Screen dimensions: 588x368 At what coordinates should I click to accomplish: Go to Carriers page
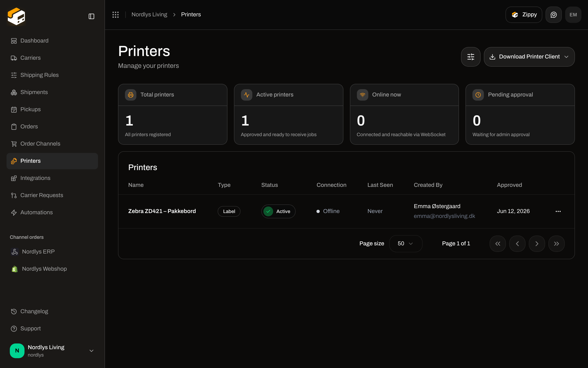(x=52, y=58)
